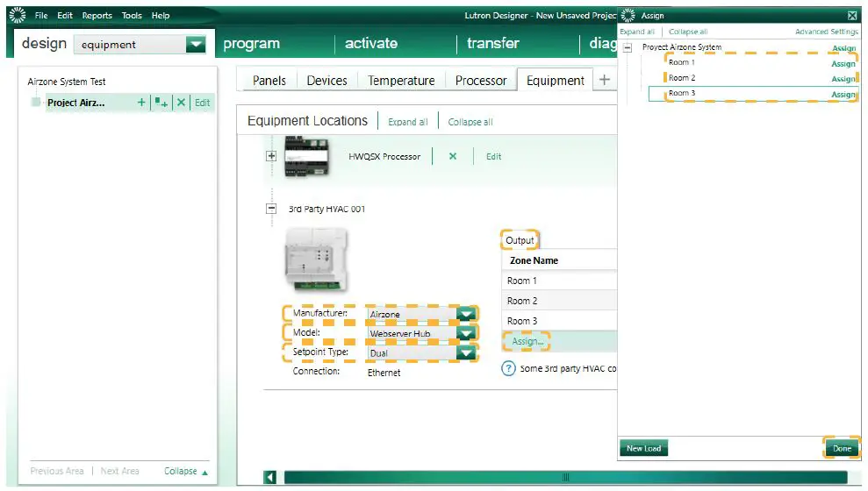Select Room 2 zone name row
Screen dimensions: 868x491
559,301
